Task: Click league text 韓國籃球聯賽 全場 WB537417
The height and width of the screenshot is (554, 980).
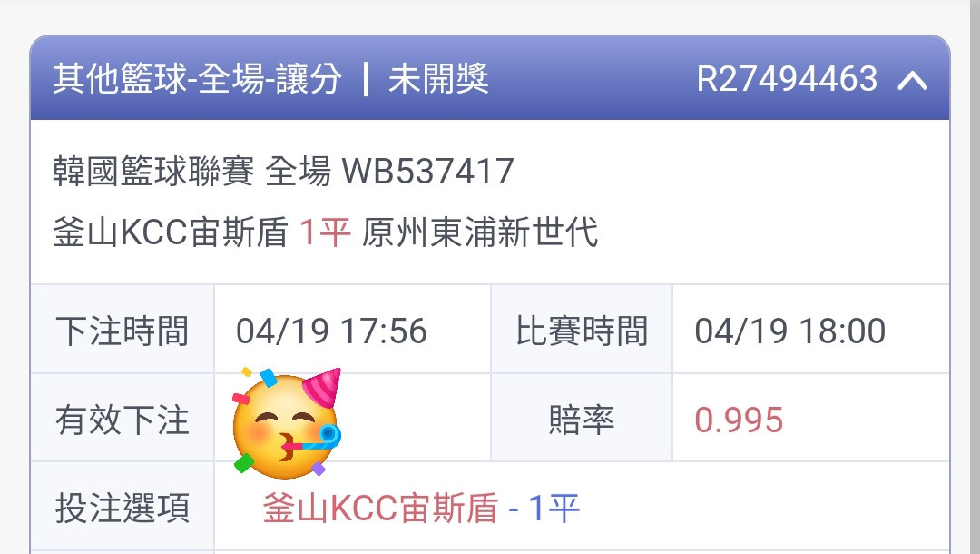Action: (283, 171)
